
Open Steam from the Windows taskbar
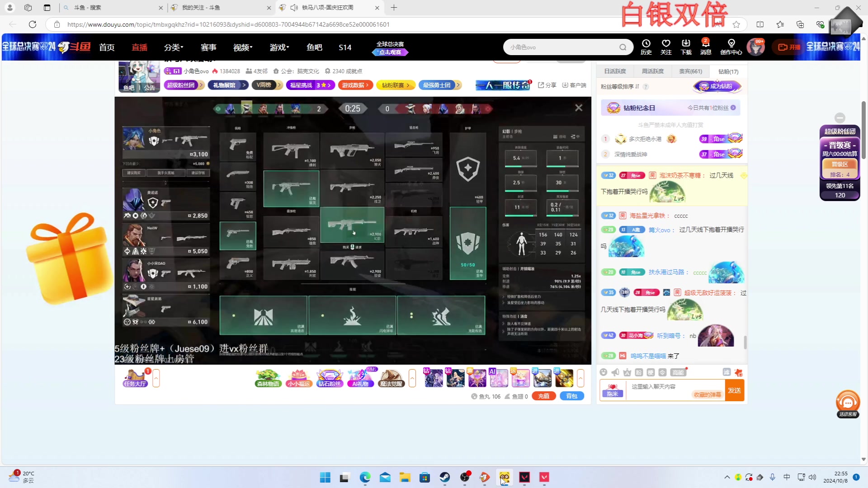pos(445,477)
